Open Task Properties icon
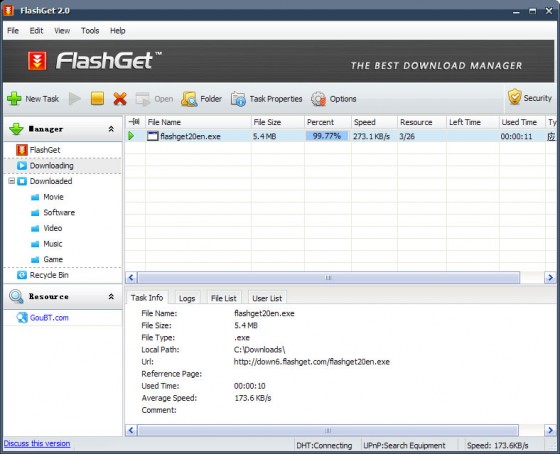This screenshot has height=454, width=560. (238, 99)
